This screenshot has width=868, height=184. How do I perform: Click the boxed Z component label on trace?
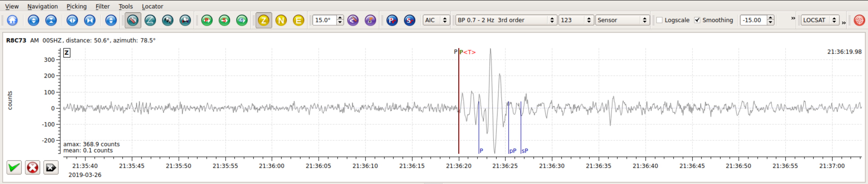pyautogui.click(x=67, y=53)
